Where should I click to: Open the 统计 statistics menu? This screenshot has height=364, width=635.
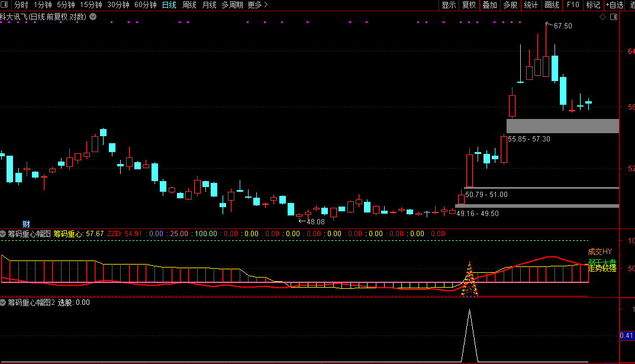click(x=531, y=5)
